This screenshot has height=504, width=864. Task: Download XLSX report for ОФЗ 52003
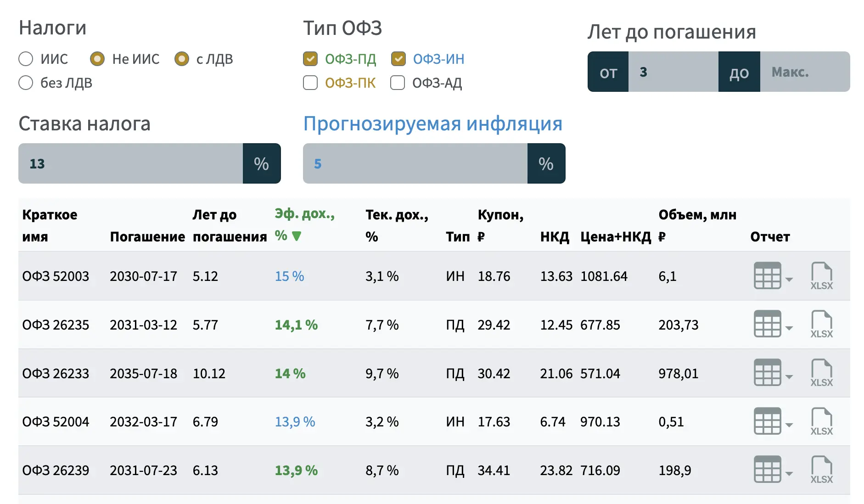pos(821,276)
